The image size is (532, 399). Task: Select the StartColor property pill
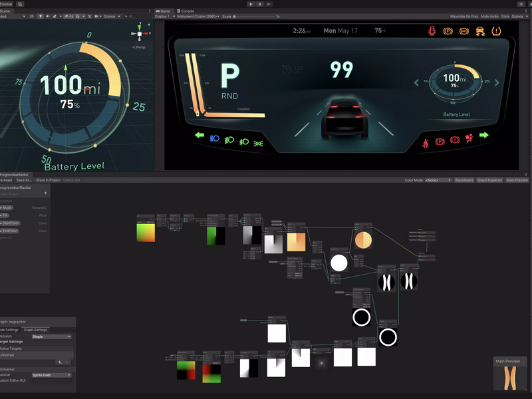[11, 223]
